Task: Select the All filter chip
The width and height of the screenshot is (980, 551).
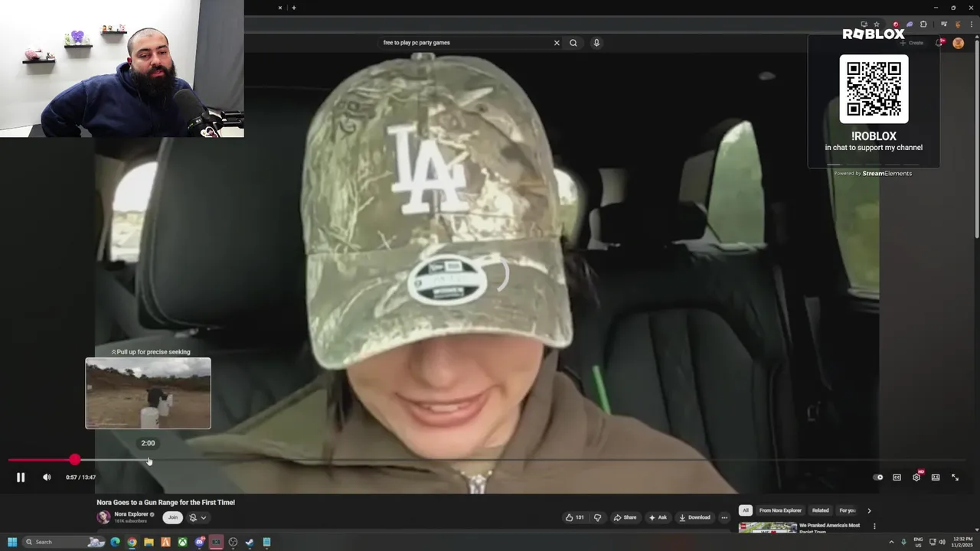Action: [745, 510]
